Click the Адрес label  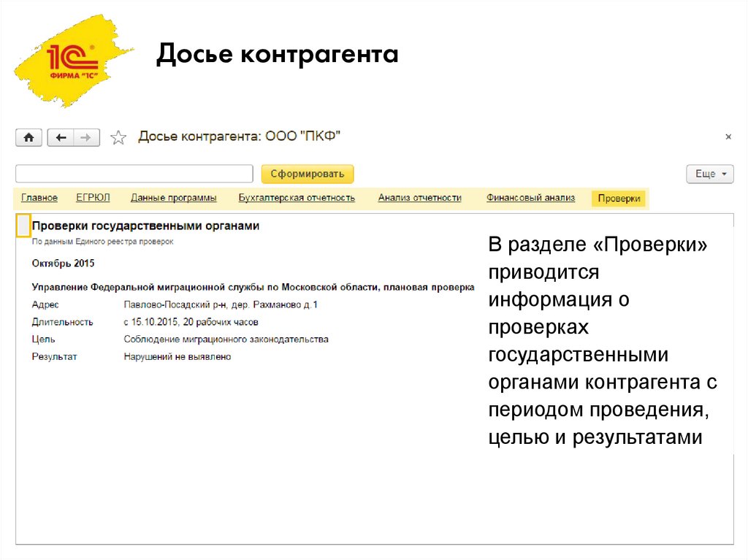pyautogui.click(x=45, y=304)
